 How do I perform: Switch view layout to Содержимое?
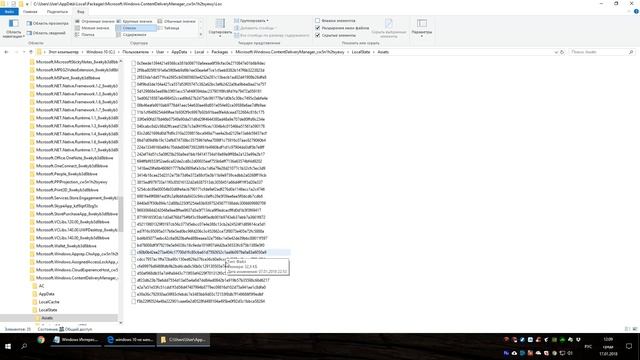131,35
